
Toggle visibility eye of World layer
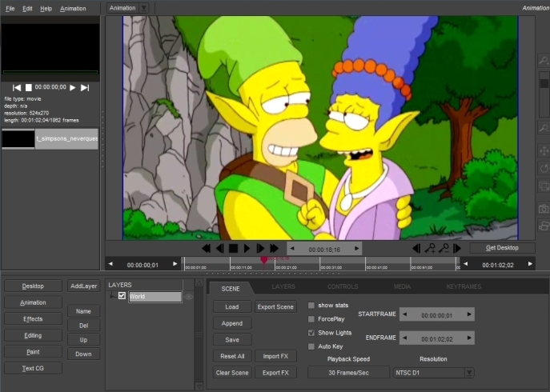click(189, 297)
